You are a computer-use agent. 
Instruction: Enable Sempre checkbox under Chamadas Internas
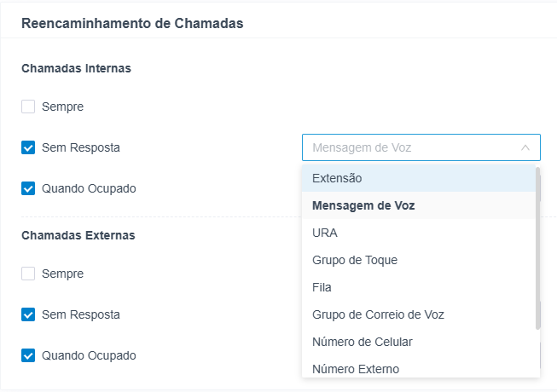tap(28, 107)
